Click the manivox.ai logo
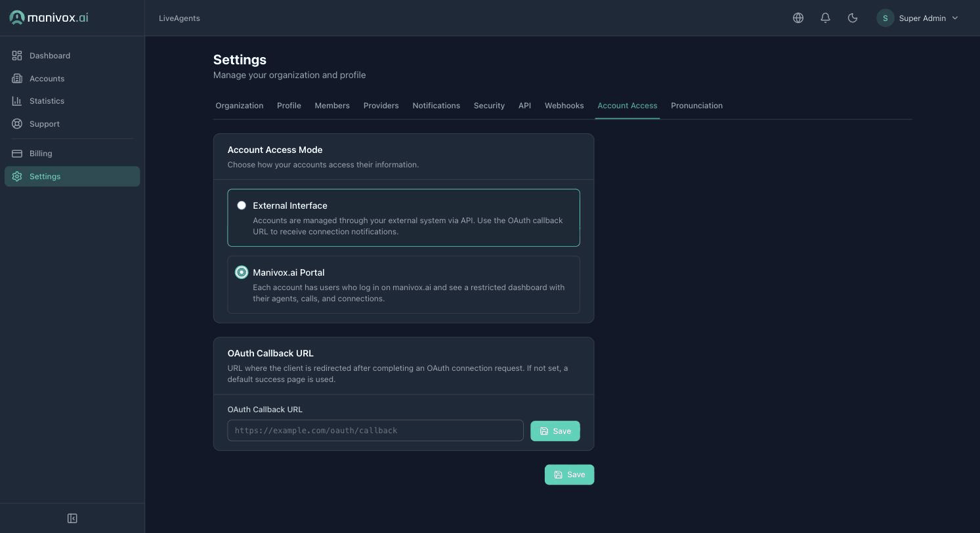 (x=49, y=18)
